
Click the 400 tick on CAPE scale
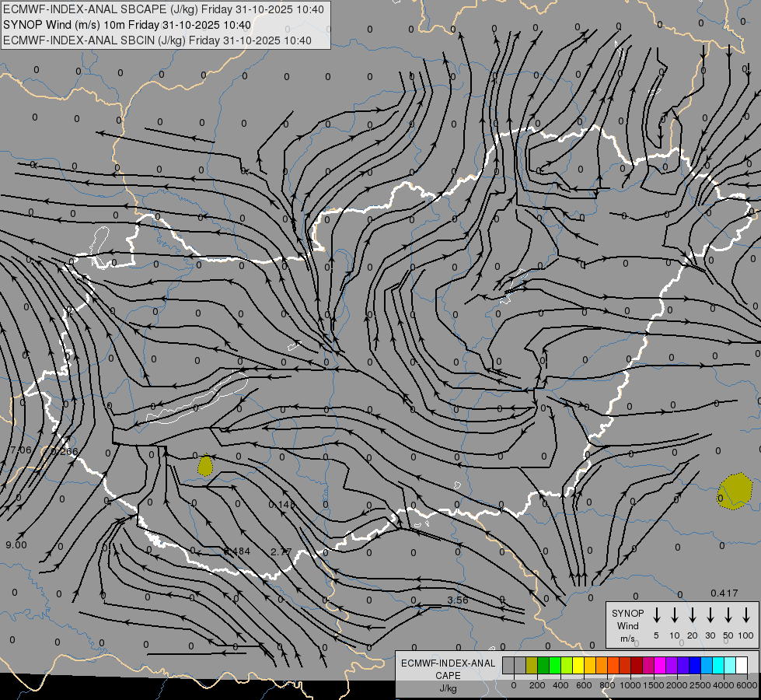point(560,685)
